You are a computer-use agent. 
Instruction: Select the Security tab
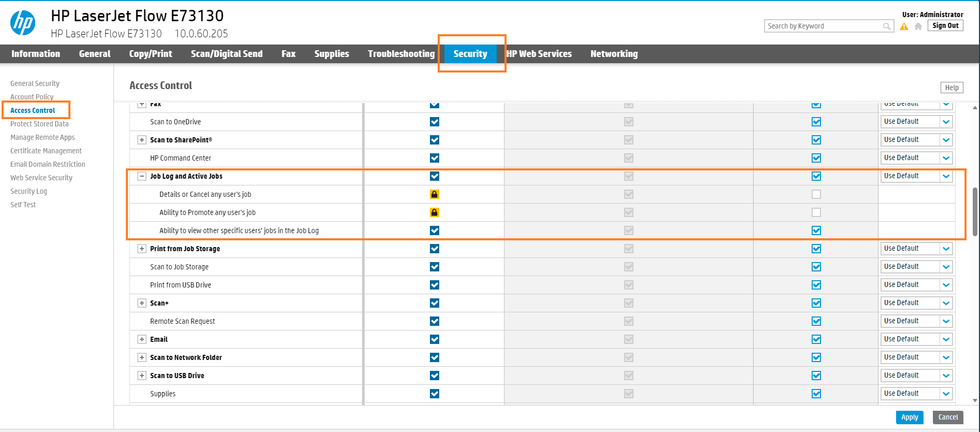470,54
